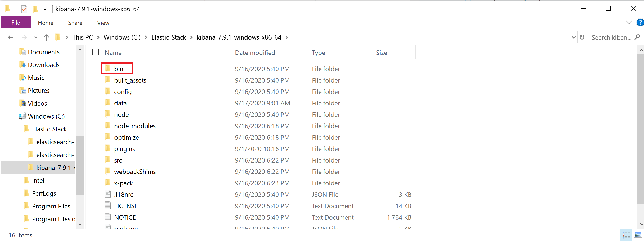Navigate to This PC via the breadcrumb
Viewport: 644px width, 242px height.
coord(82,37)
